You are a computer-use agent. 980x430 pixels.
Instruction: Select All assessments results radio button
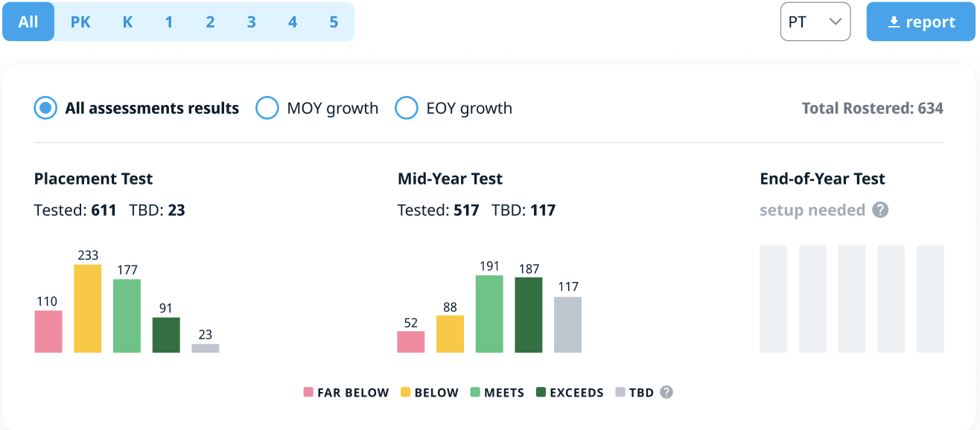[45, 109]
